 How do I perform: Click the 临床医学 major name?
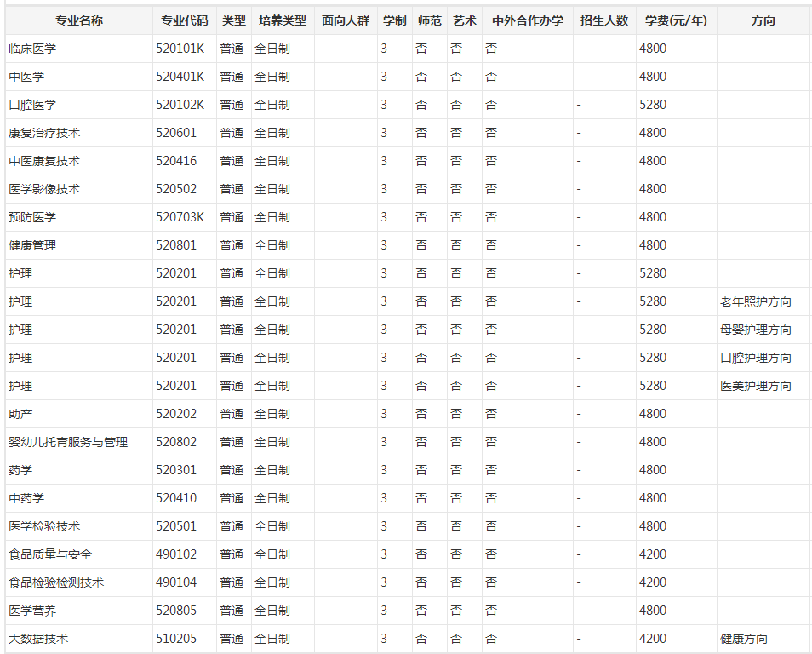(x=32, y=49)
